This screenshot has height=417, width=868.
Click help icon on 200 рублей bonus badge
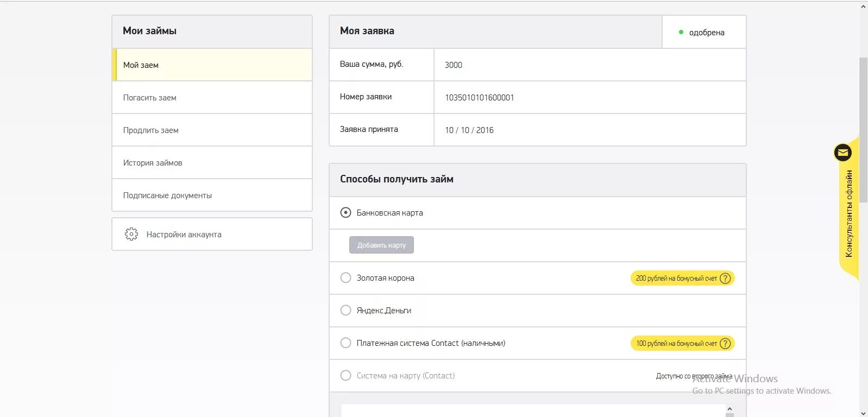(x=725, y=278)
